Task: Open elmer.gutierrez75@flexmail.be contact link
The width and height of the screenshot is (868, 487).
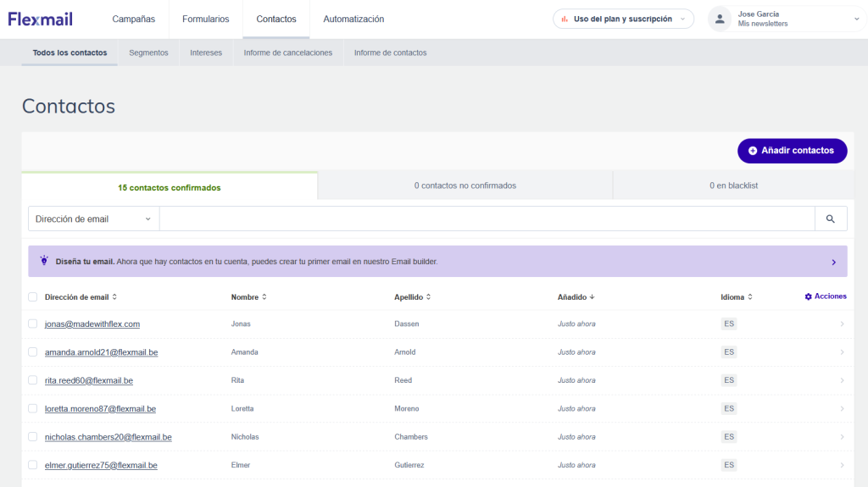Action: click(101, 465)
